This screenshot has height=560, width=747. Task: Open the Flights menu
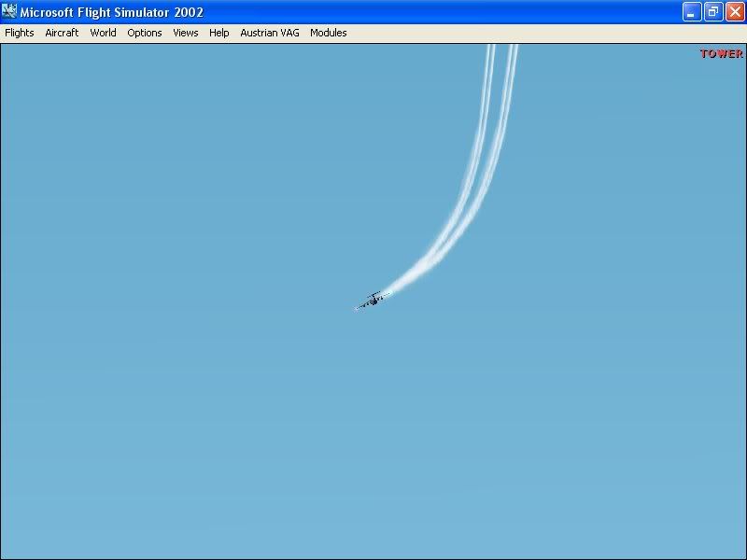click(x=19, y=33)
